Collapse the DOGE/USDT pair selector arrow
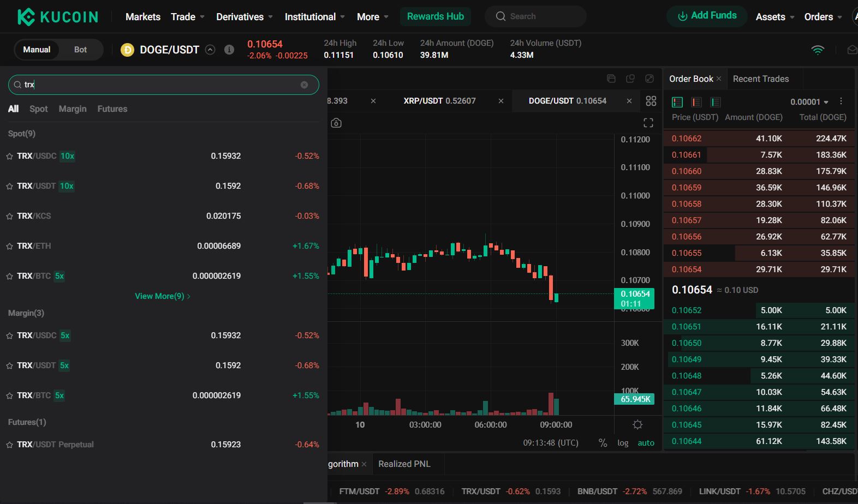The image size is (858, 504). point(210,50)
